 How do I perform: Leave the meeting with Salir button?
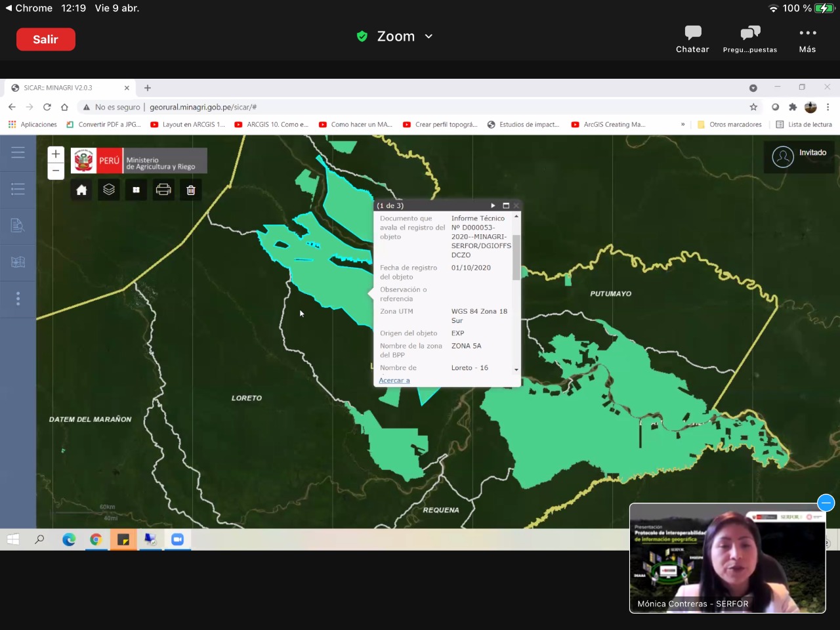(46, 39)
